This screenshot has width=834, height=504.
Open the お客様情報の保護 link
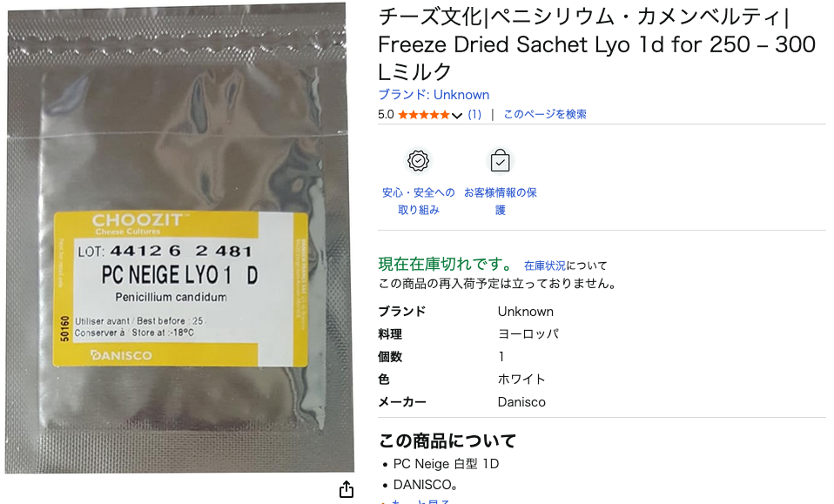[x=500, y=201]
